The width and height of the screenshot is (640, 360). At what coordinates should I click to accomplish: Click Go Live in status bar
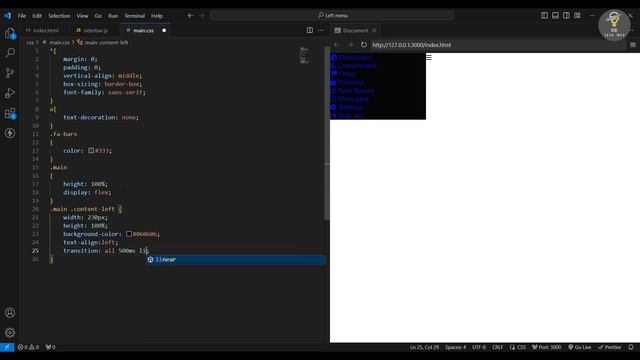click(x=579, y=347)
